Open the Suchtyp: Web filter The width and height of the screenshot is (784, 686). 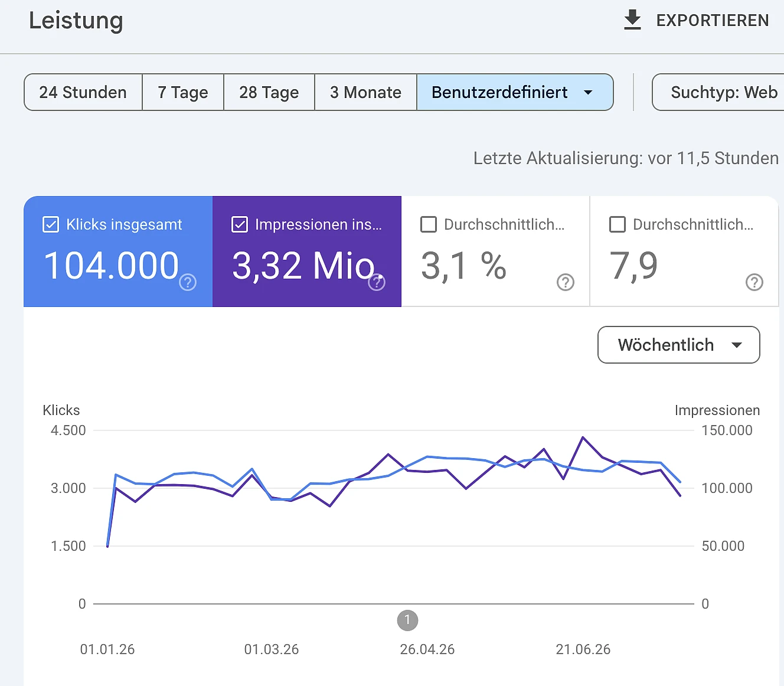718,92
